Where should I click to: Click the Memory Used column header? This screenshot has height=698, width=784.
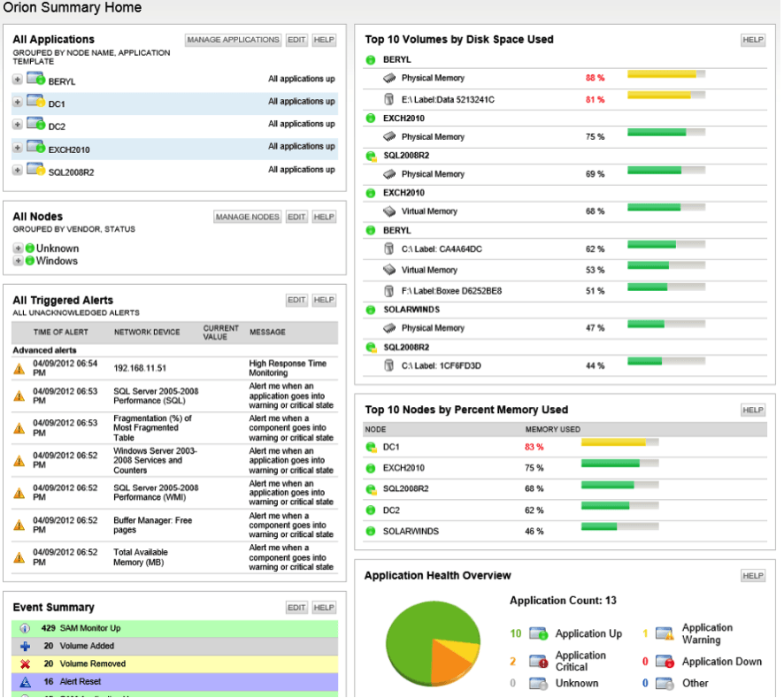click(x=553, y=429)
